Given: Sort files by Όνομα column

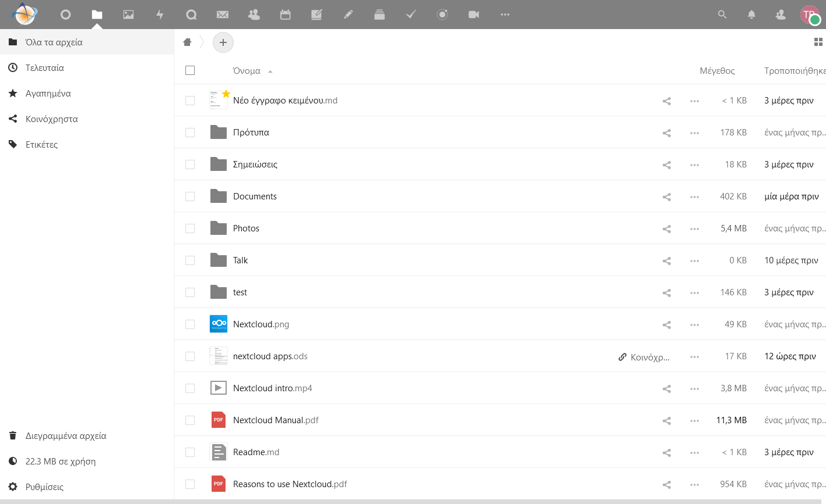Looking at the screenshot, I should coord(246,71).
